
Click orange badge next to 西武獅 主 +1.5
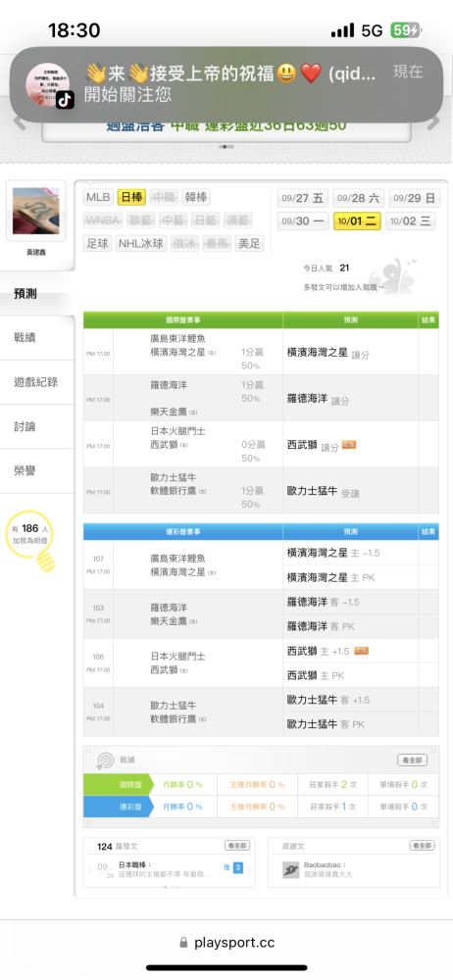[x=361, y=651]
